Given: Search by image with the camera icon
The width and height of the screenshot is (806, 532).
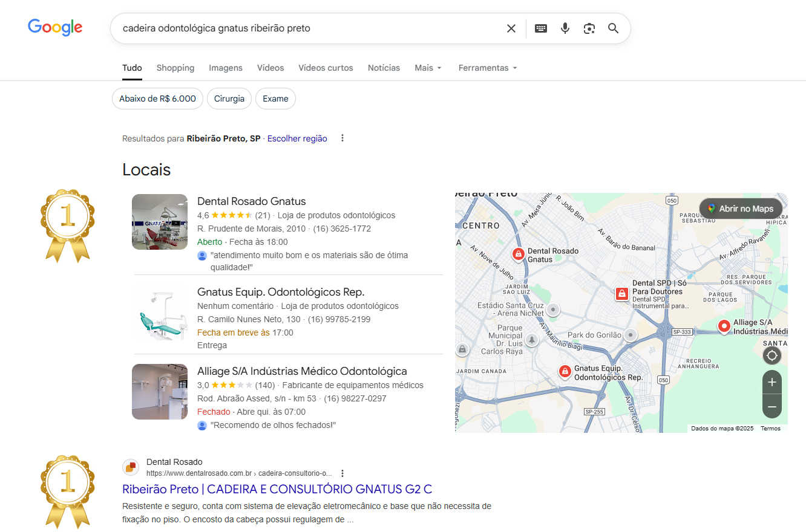Looking at the screenshot, I should (589, 28).
